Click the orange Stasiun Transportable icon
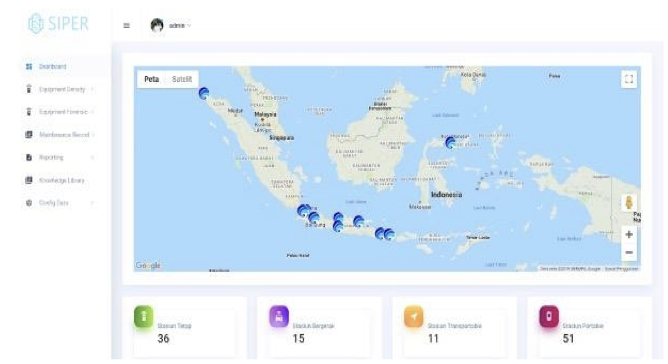This screenshot has height=364, width=668. [x=414, y=317]
